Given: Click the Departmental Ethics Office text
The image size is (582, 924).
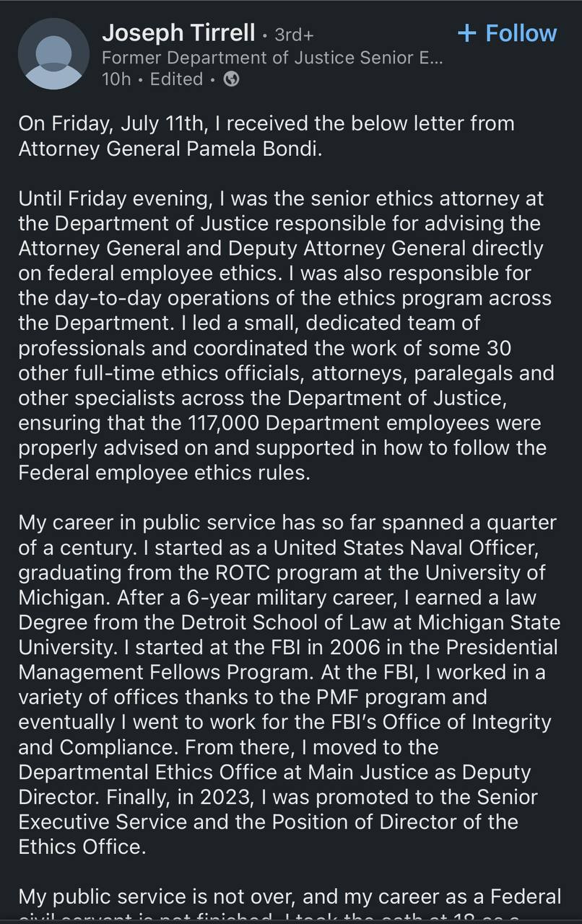Looking at the screenshot, I should 160,772.
